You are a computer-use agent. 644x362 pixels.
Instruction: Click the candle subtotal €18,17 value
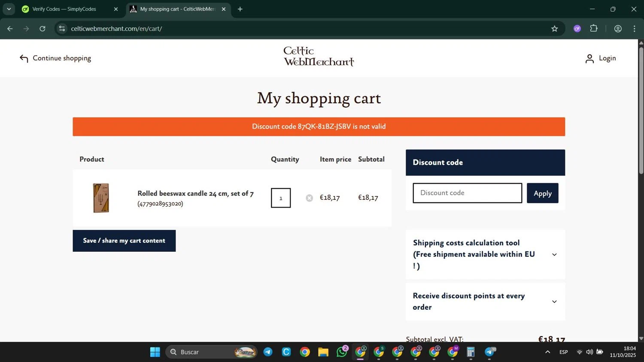[x=368, y=198]
